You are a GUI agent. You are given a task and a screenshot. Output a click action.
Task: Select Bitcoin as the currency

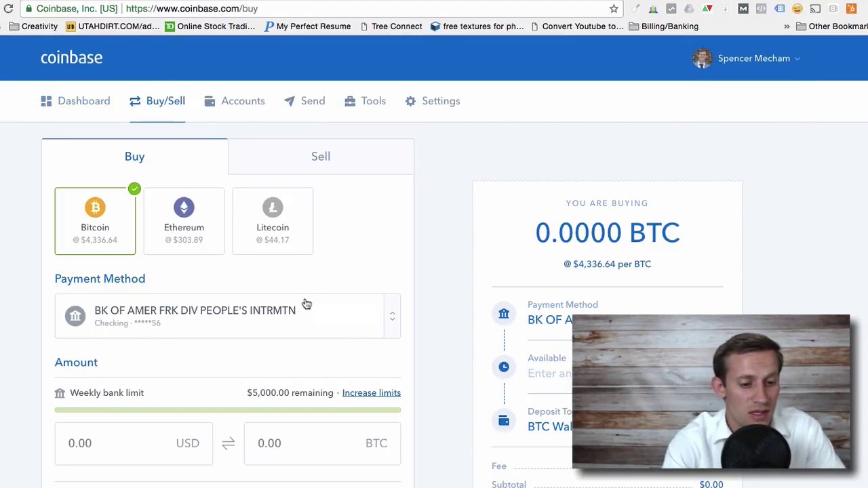(95, 221)
